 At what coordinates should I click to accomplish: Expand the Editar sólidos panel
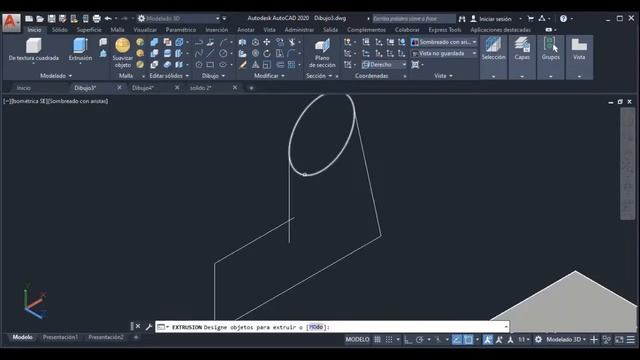169,76
